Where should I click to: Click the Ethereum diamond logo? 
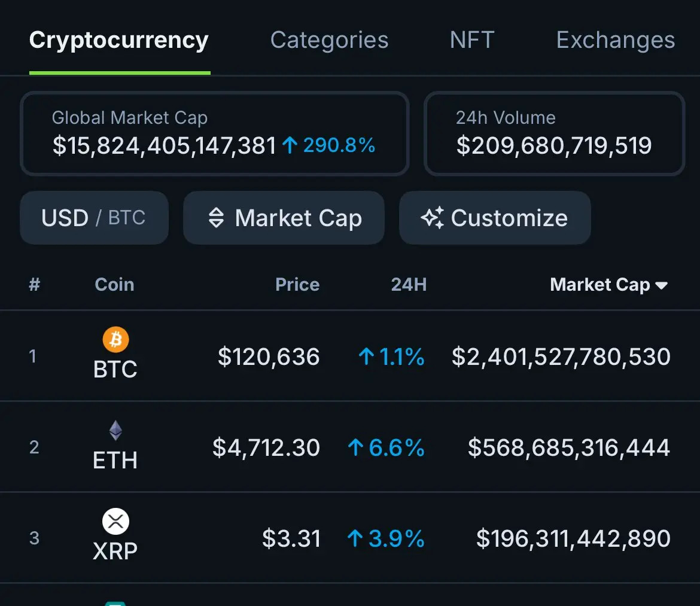115,430
